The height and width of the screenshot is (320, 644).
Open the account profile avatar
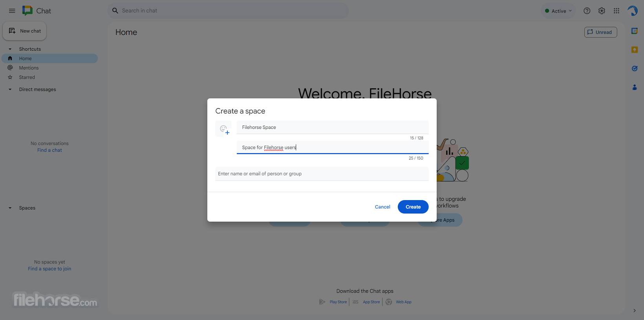(x=633, y=11)
